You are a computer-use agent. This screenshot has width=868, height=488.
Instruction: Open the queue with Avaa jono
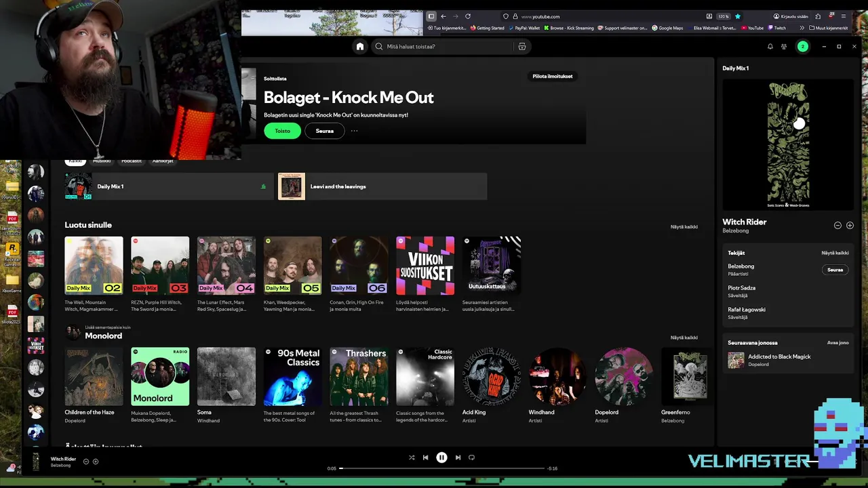(x=837, y=343)
